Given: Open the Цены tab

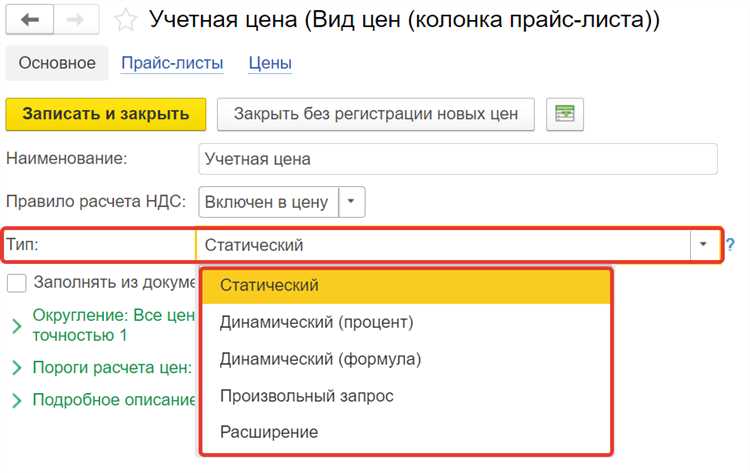Looking at the screenshot, I should click(x=270, y=63).
